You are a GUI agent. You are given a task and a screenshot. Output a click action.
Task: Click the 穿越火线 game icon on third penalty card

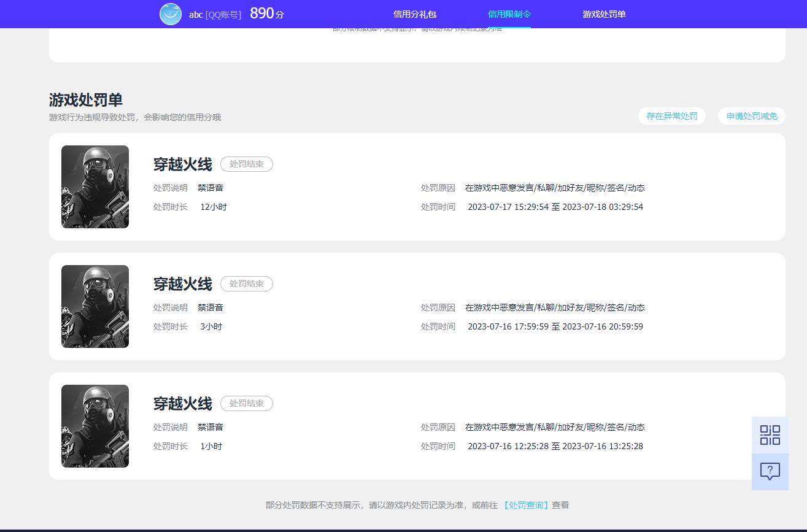click(95, 426)
